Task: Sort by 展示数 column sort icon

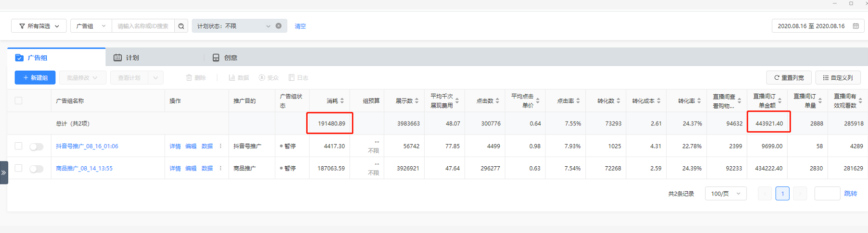Action: pyautogui.click(x=416, y=101)
